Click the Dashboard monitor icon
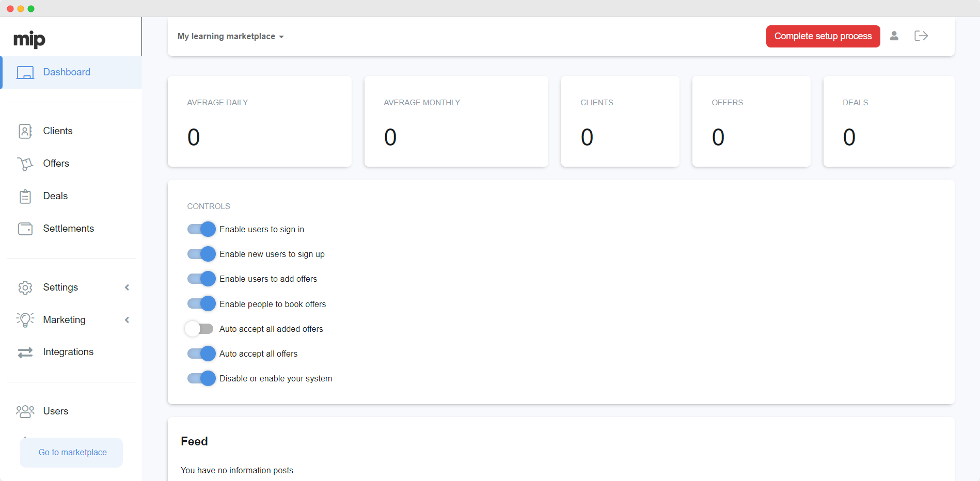980x481 pixels. pyautogui.click(x=25, y=72)
